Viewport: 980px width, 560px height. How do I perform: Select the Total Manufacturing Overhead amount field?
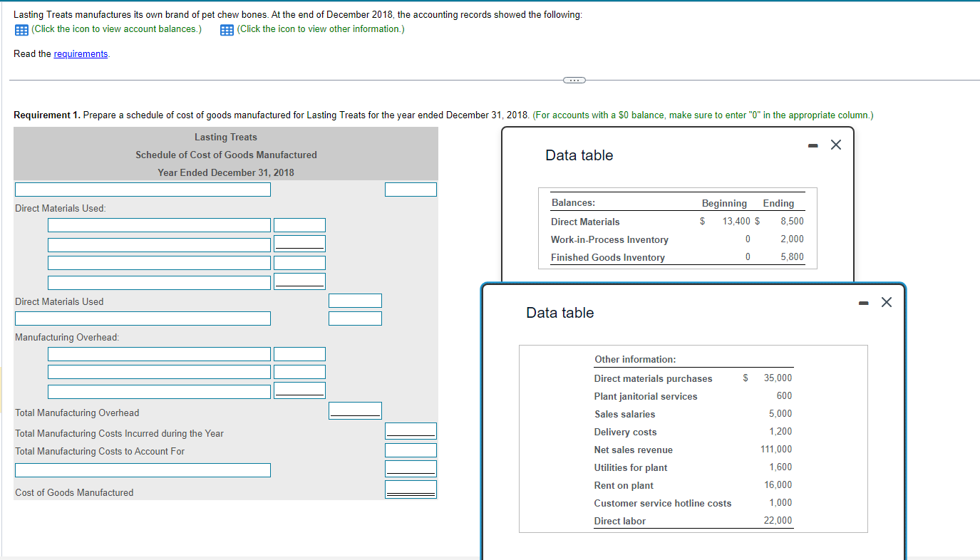coord(355,410)
